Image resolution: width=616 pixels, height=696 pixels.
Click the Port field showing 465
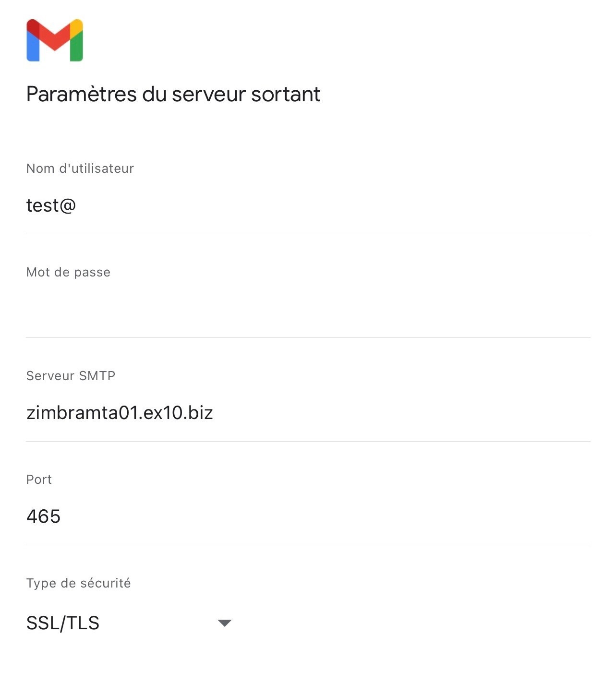tap(308, 517)
